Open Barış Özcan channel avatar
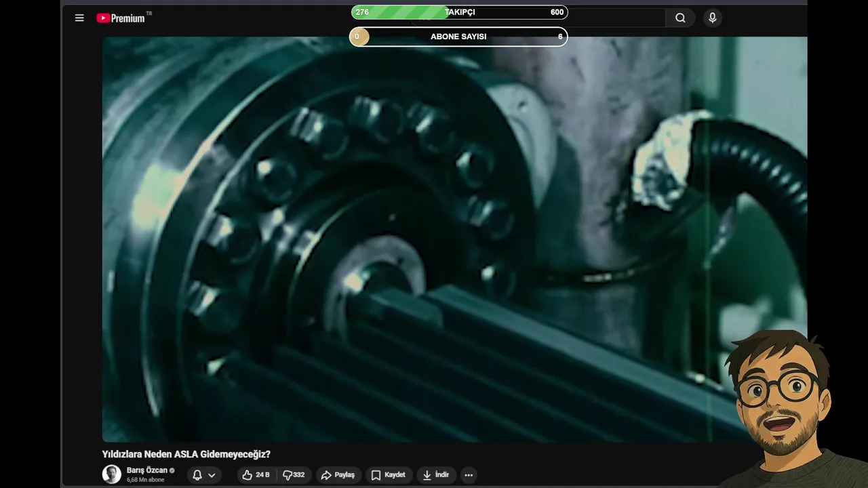868x488 pixels. click(111, 474)
